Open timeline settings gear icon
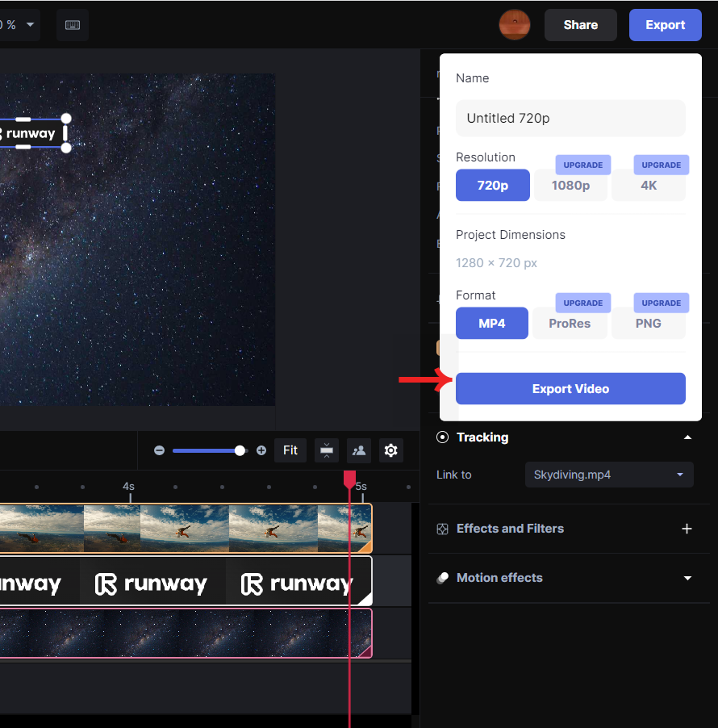718x728 pixels. (390, 450)
